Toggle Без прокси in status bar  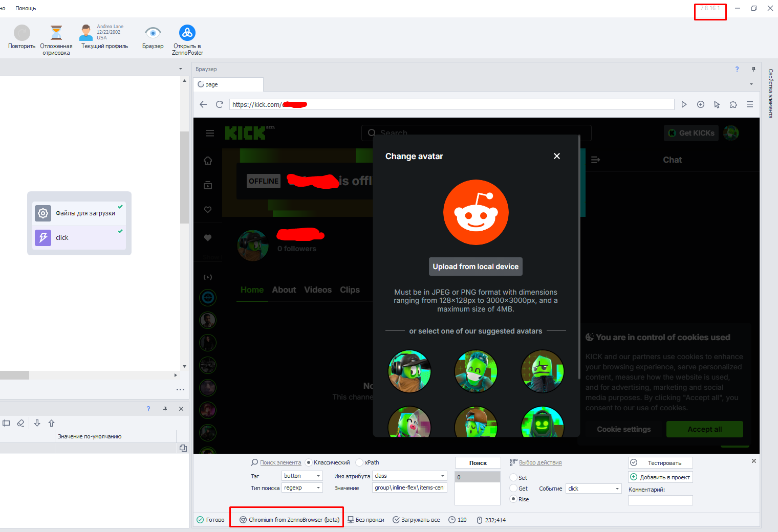tap(365, 520)
